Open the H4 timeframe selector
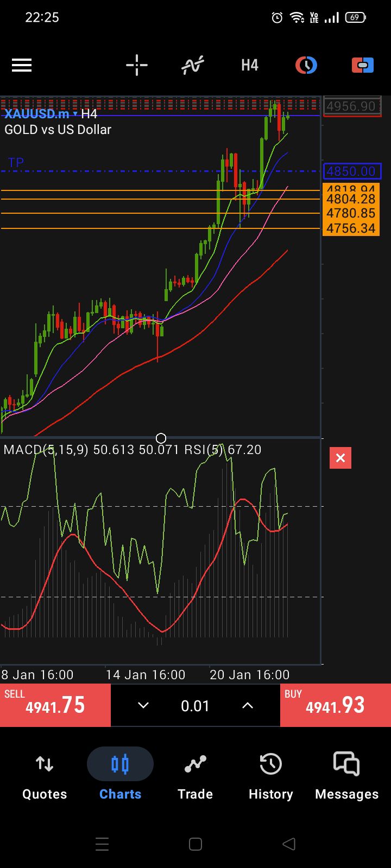 tap(250, 66)
